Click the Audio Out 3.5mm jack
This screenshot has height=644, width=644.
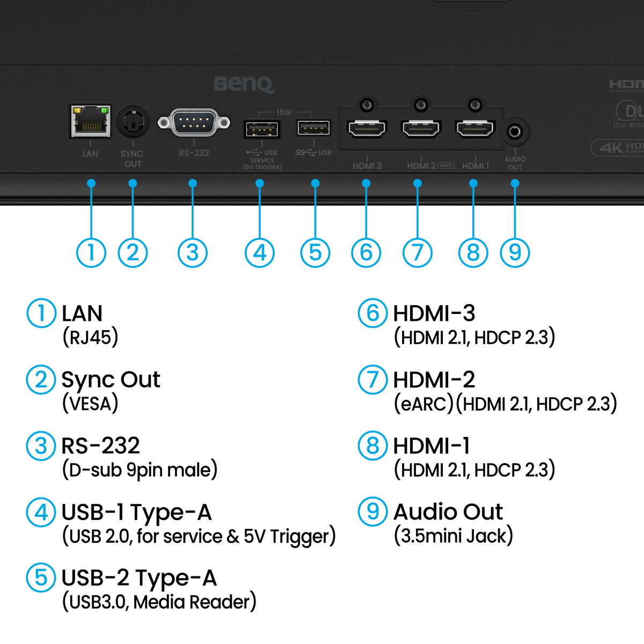pos(514,131)
